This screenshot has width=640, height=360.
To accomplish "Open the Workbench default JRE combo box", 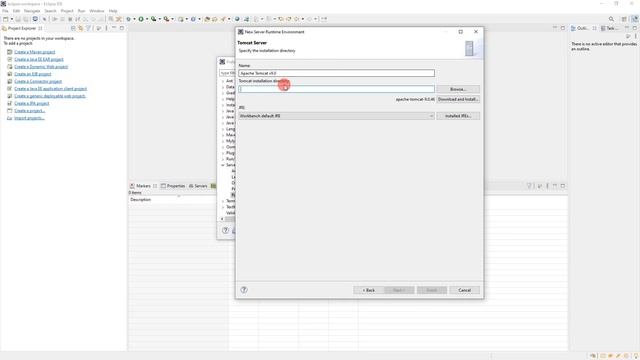I will pos(336,116).
